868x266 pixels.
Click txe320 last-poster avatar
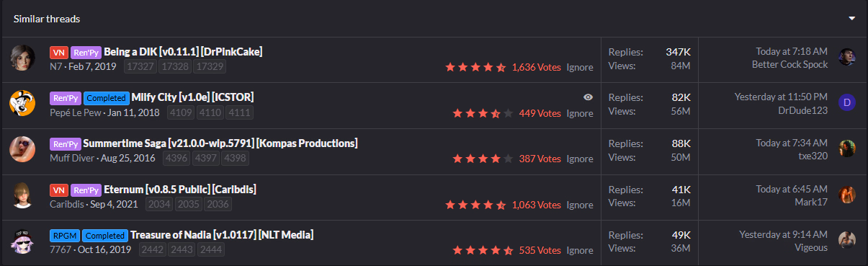(x=847, y=148)
